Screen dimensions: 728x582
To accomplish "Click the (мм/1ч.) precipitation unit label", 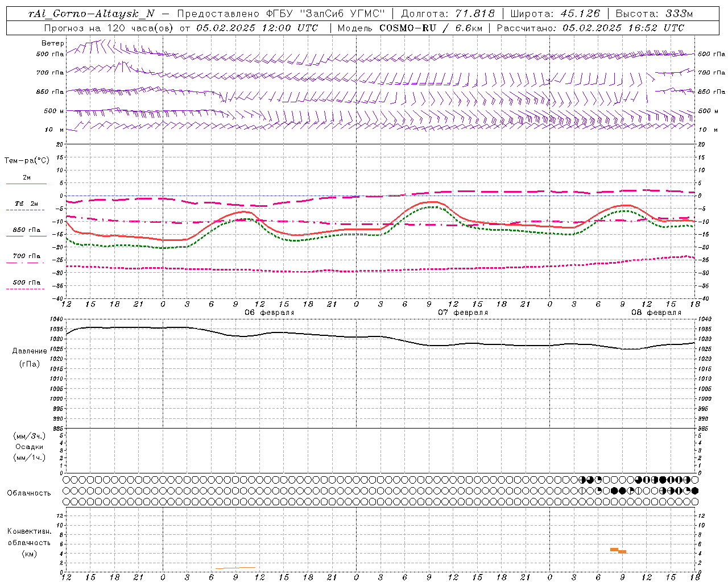I will point(30,458).
